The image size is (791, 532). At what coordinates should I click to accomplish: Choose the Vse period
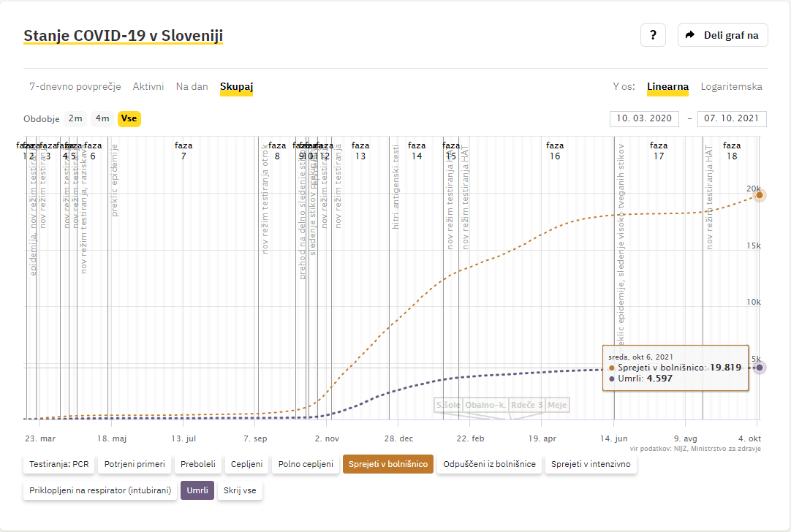tap(129, 118)
